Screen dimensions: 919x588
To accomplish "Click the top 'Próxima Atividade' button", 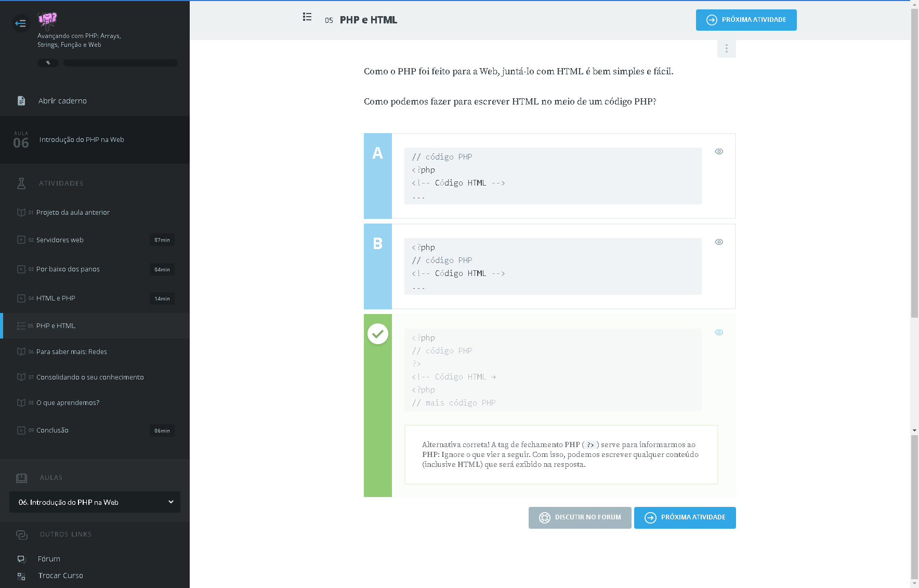I will pyautogui.click(x=746, y=20).
